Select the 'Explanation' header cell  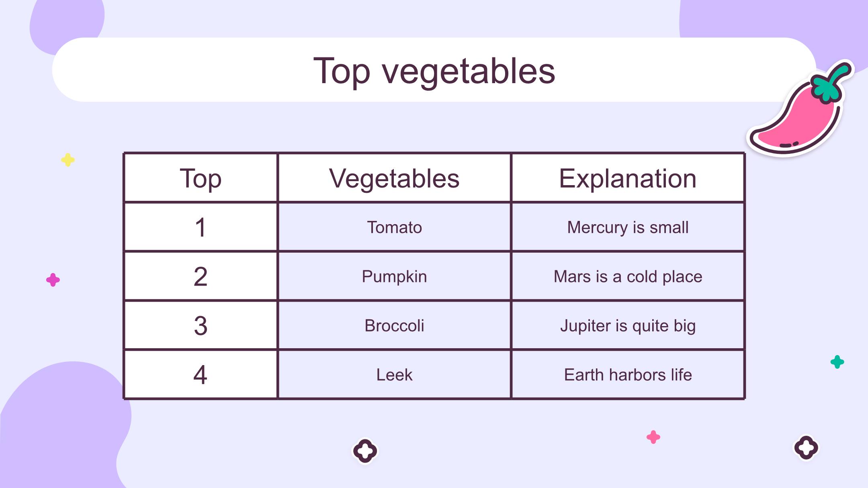tap(628, 178)
